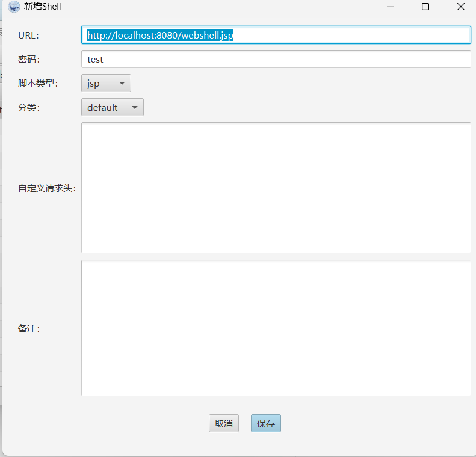
Task: Maximize the 新增Shell dialog window
Action: [425, 7]
